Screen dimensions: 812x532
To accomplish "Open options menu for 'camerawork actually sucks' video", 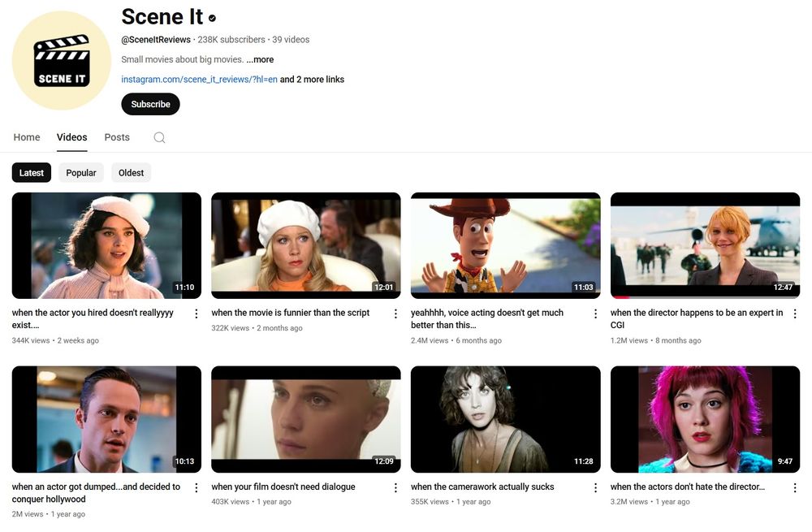I will (595, 487).
